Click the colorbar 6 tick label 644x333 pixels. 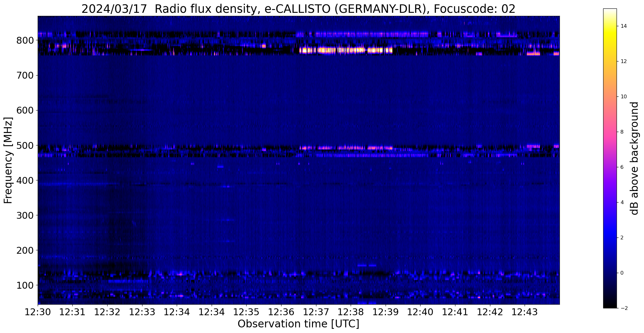point(622,167)
